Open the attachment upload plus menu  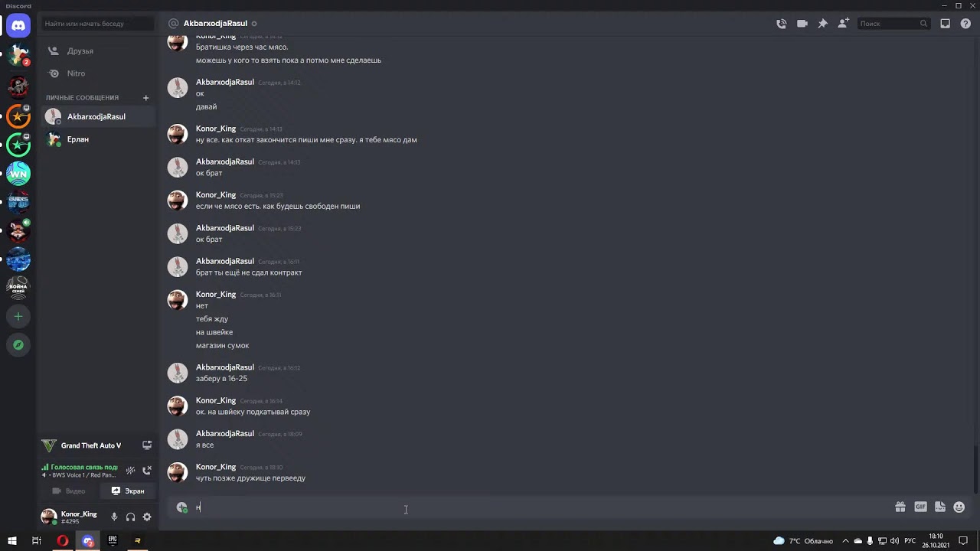[181, 507]
